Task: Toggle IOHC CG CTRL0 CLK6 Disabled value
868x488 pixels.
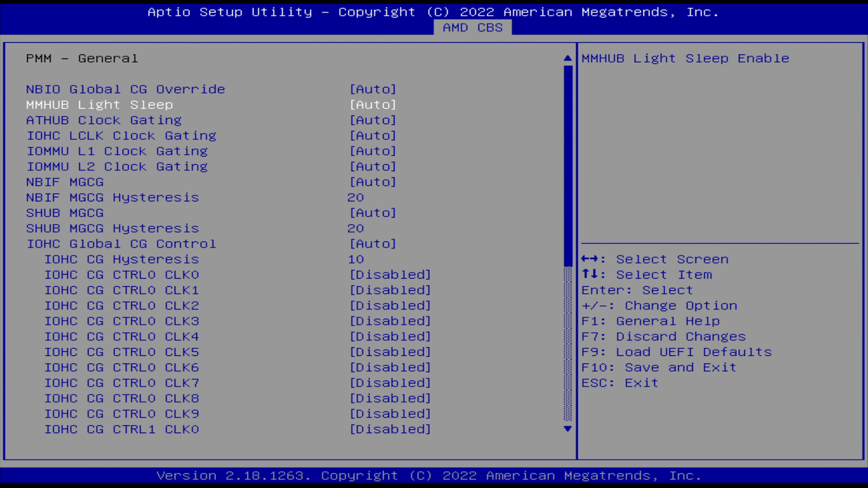Action: pos(390,368)
